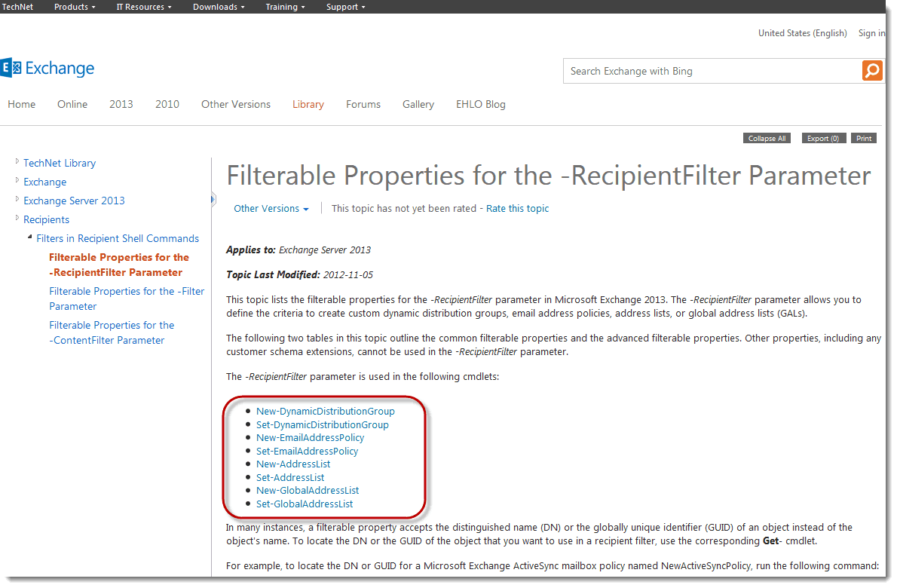
Task: Open Other Versions in navigation bar
Action: tap(236, 104)
